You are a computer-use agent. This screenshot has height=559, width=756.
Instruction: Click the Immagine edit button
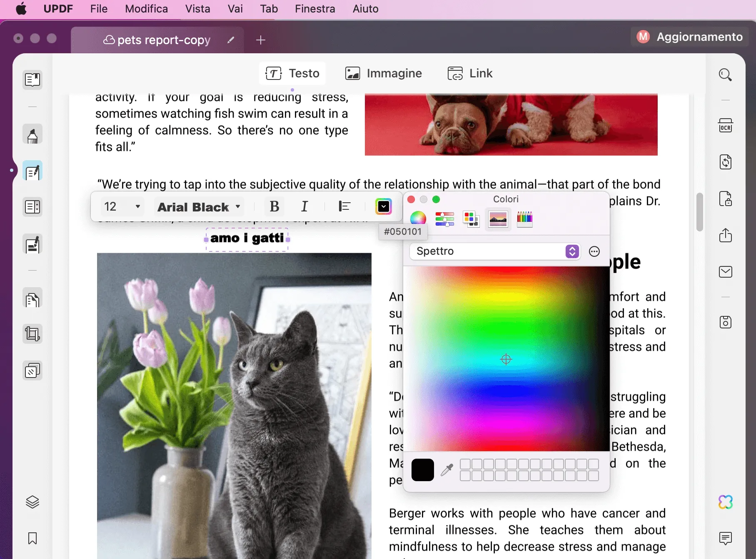383,73
